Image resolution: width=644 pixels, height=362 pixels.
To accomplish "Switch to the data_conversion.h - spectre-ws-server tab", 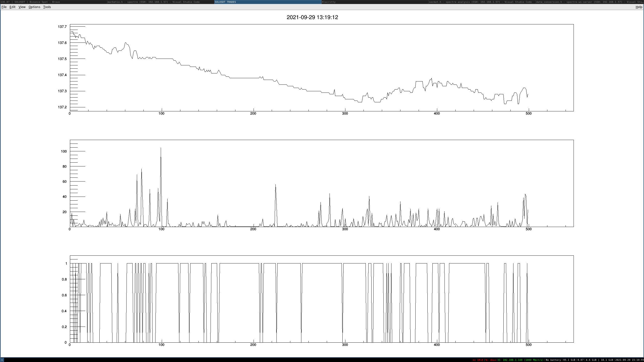I will [x=590, y=2].
